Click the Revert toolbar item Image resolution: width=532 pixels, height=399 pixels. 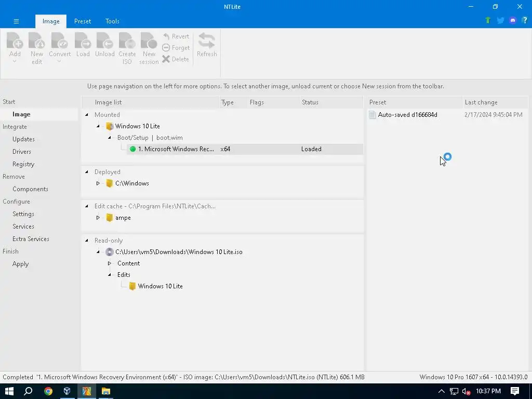176,36
